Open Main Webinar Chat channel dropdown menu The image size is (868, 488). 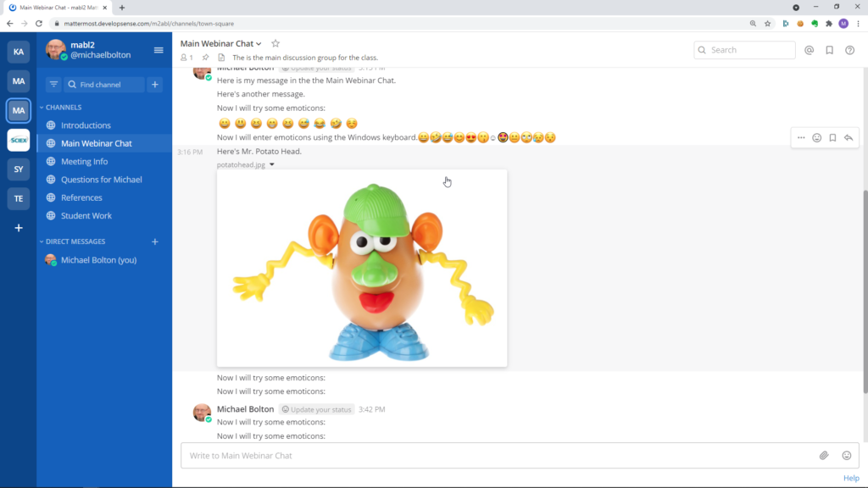click(x=221, y=43)
